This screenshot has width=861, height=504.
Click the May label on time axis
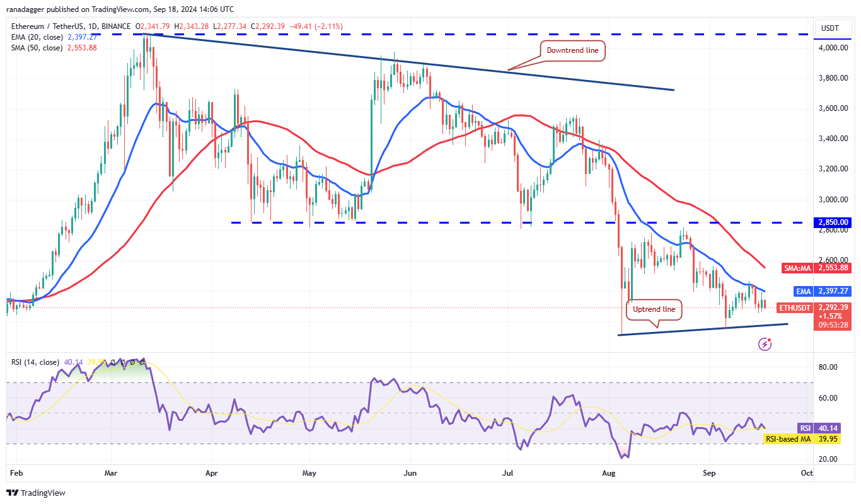pos(309,472)
